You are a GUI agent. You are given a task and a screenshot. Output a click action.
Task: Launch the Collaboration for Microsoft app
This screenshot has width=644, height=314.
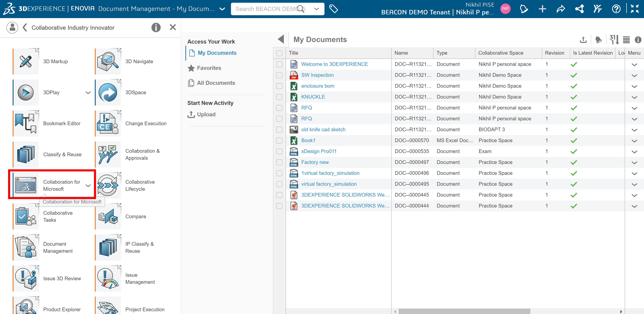pos(26,185)
